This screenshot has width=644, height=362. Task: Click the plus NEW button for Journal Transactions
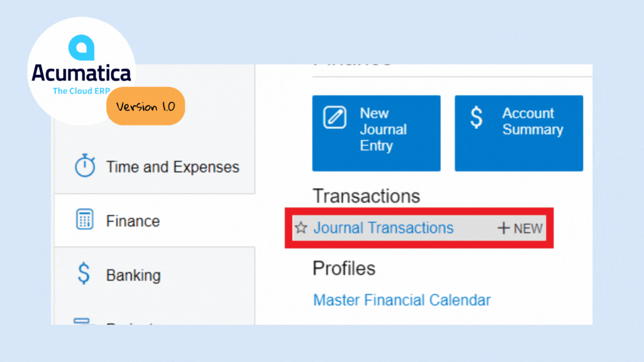point(520,228)
